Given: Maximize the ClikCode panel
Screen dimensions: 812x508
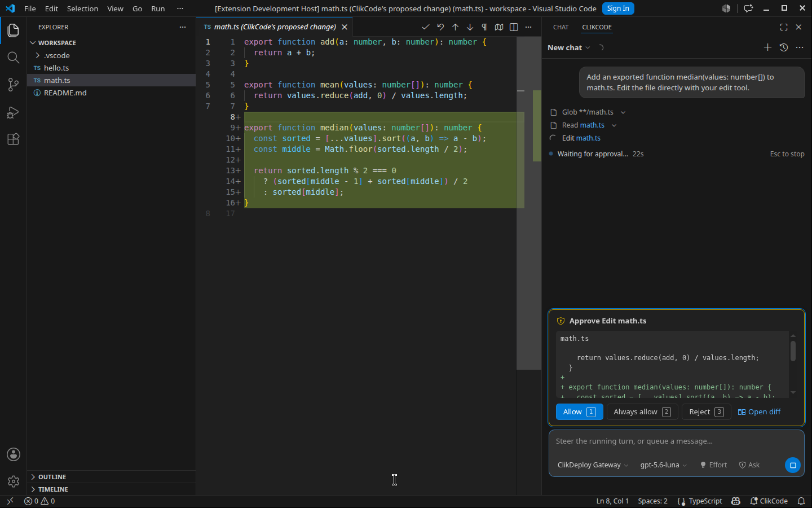Looking at the screenshot, I should [x=784, y=27].
